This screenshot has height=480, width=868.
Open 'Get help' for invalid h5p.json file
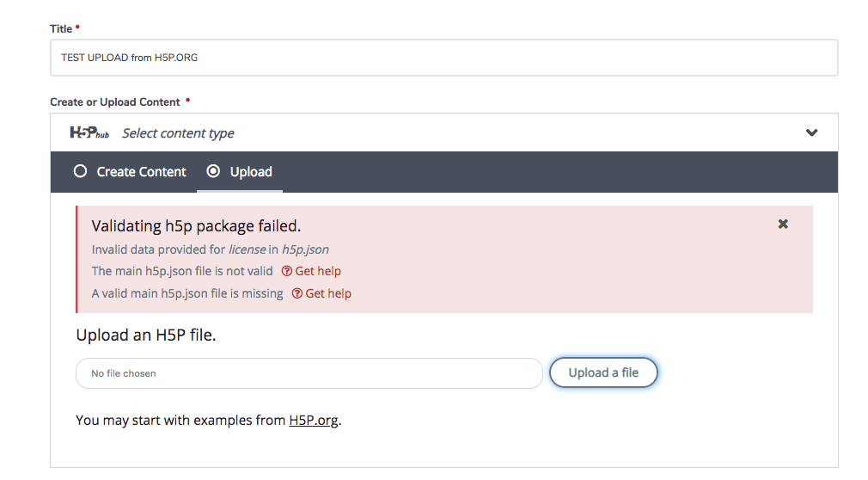(311, 271)
